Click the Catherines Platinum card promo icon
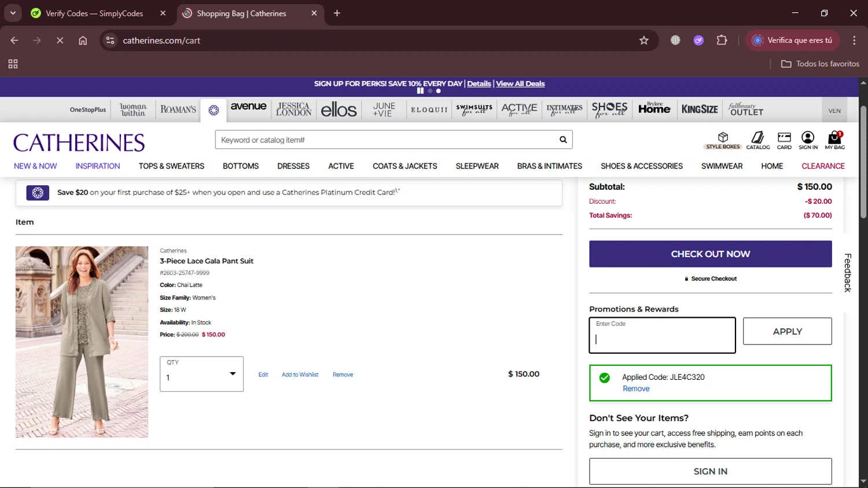Image resolution: width=868 pixels, height=488 pixels. 38,193
